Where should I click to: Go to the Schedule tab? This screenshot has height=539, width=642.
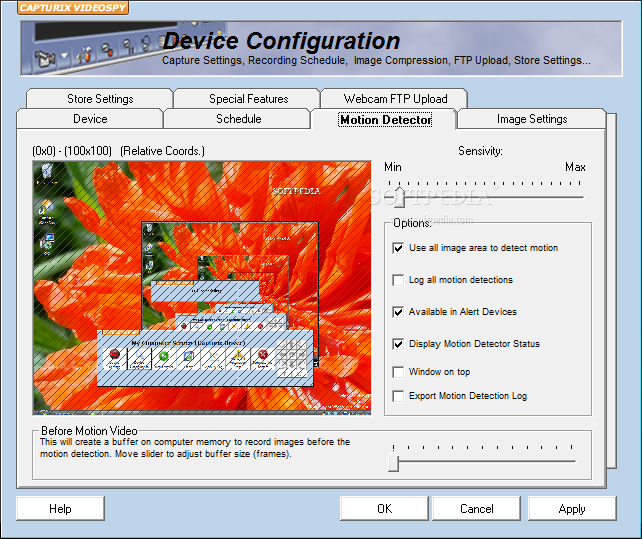click(238, 119)
